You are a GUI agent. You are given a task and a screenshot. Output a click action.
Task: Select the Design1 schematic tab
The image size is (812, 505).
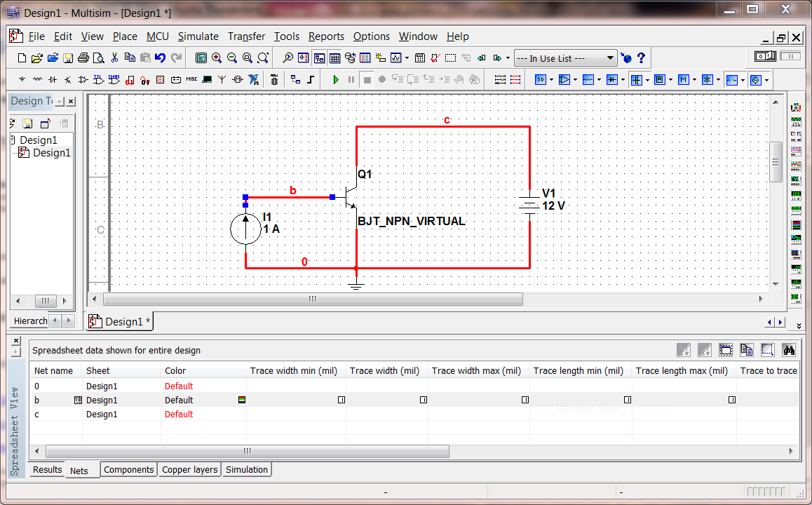coord(120,322)
